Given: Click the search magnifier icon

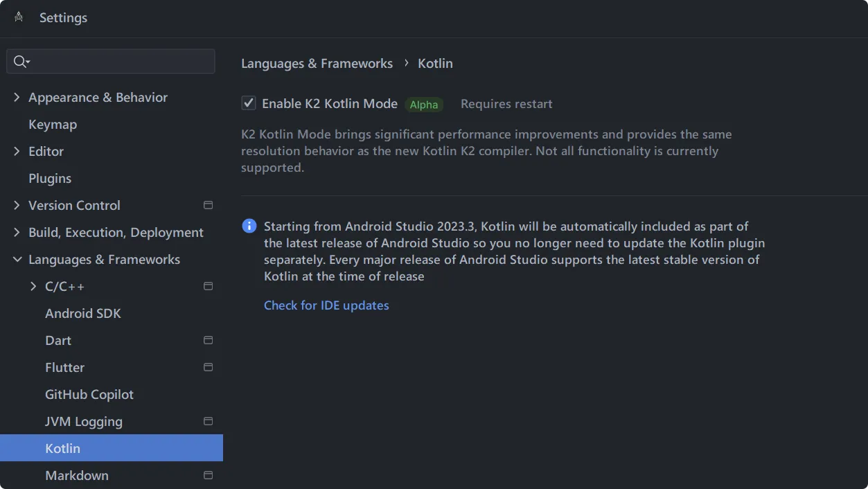Looking at the screenshot, I should [x=20, y=62].
